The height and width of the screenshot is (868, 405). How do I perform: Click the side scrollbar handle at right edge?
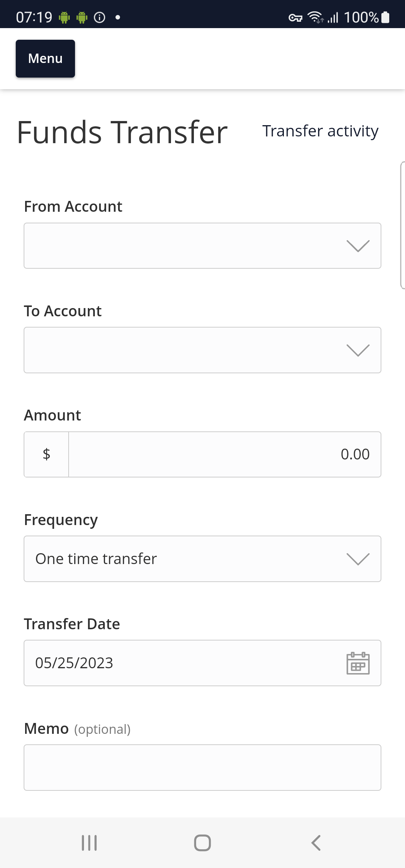click(x=402, y=225)
